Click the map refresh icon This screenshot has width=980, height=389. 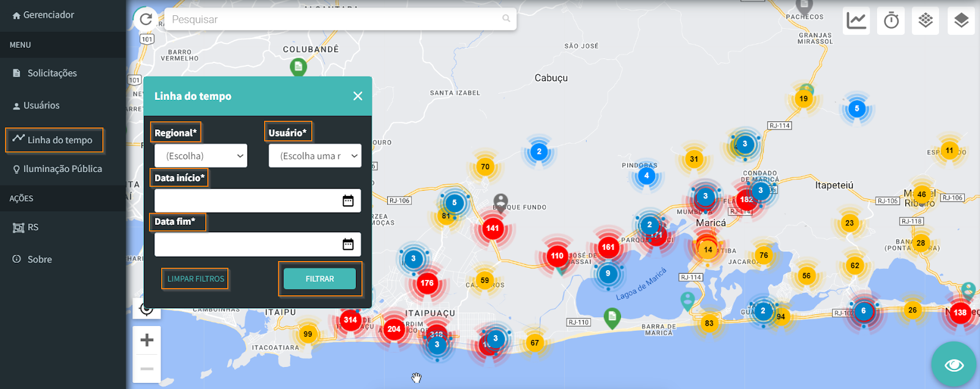(x=146, y=20)
